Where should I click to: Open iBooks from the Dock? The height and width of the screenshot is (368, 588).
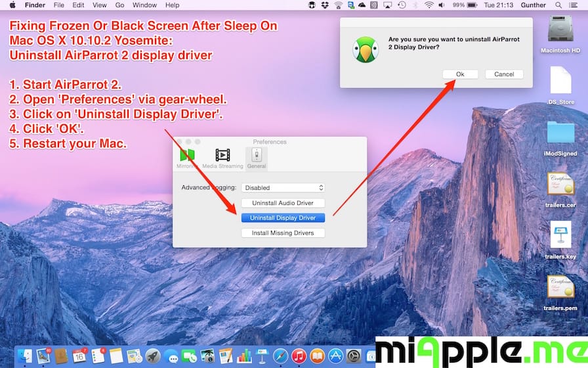[x=317, y=356]
